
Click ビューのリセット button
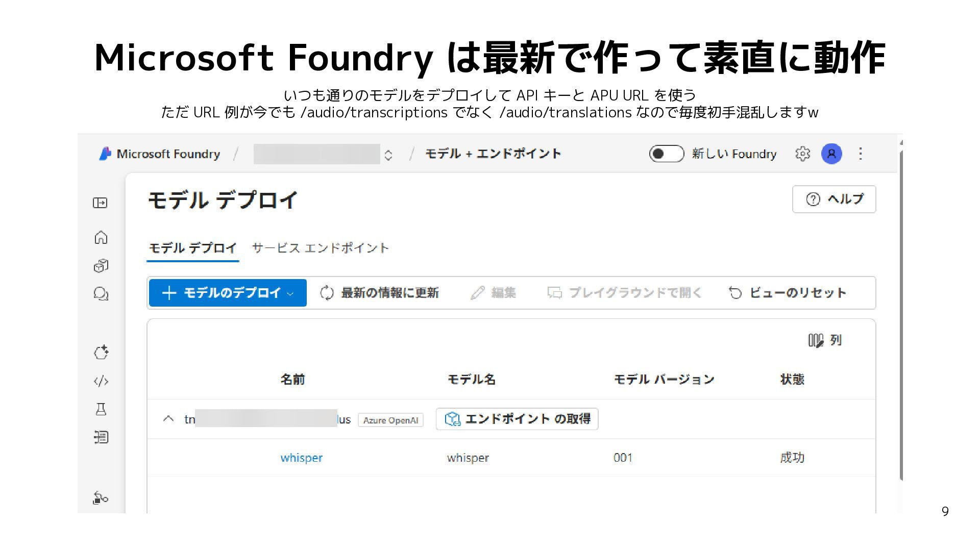(787, 293)
